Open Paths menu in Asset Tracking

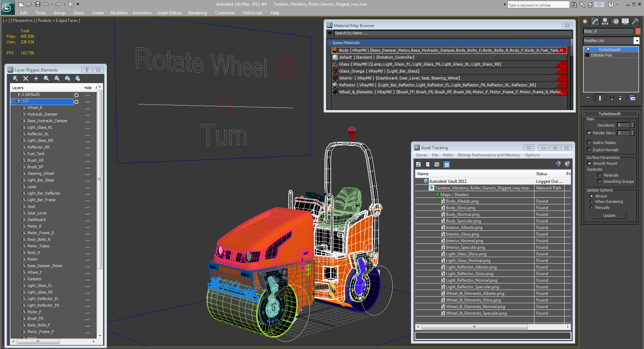[448, 155]
